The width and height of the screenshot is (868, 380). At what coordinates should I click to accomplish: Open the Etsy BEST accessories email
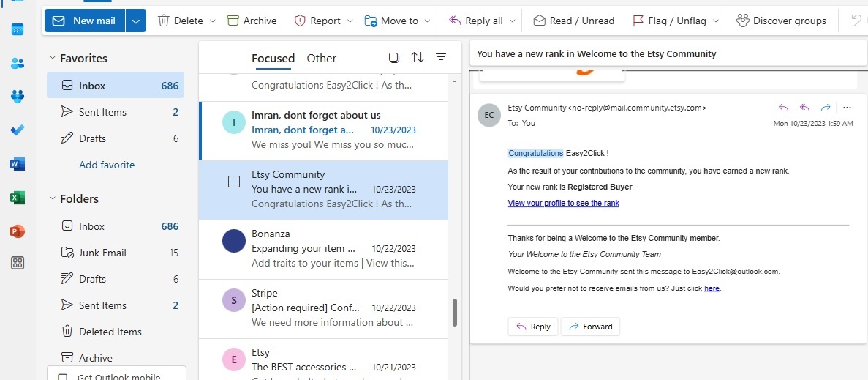(x=324, y=359)
